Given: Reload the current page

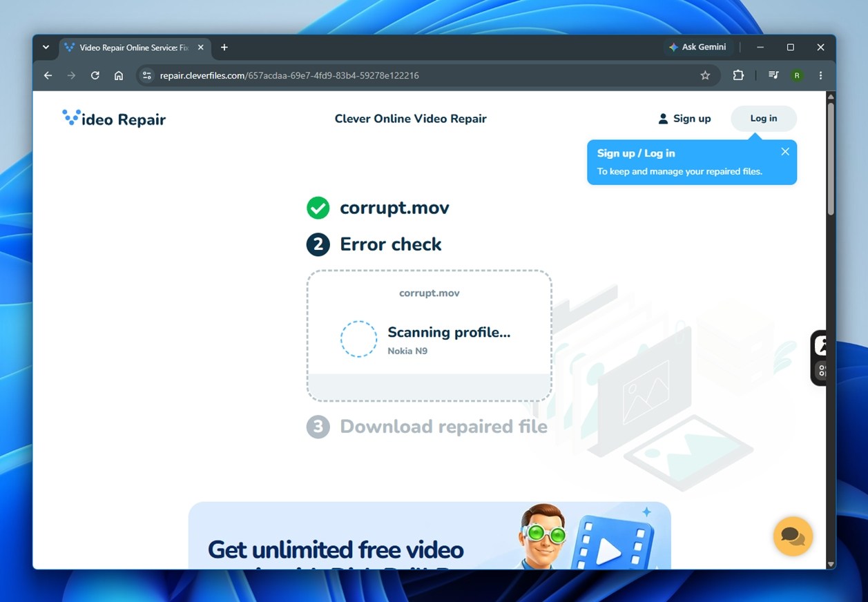Looking at the screenshot, I should (x=95, y=75).
